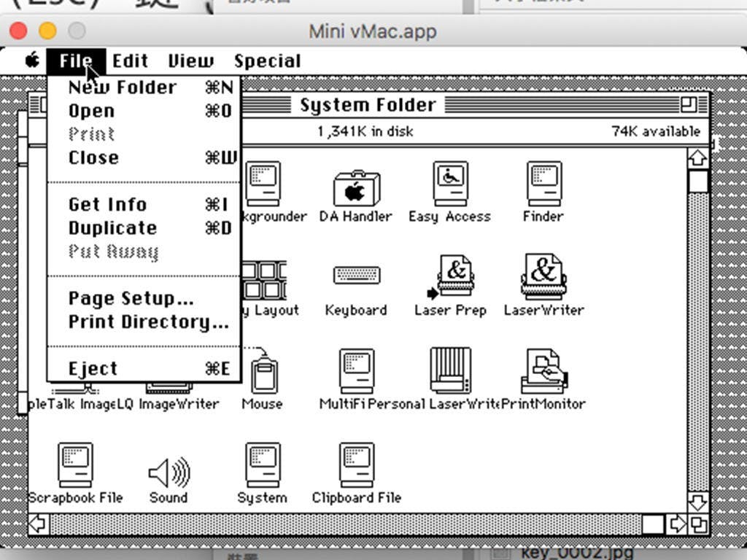
Task: Choose Print Directory... menu item
Action: pos(144,322)
